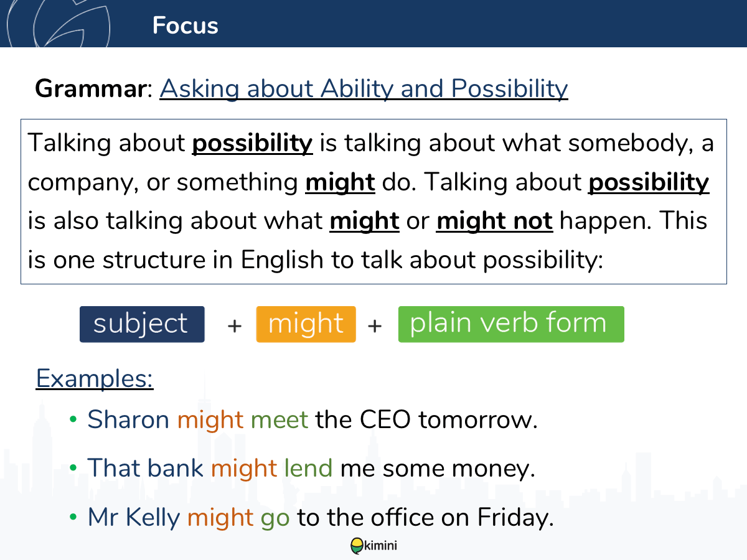Click the green "plain verb form" box
Screen dimensions: 747x560
tap(510, 324)
